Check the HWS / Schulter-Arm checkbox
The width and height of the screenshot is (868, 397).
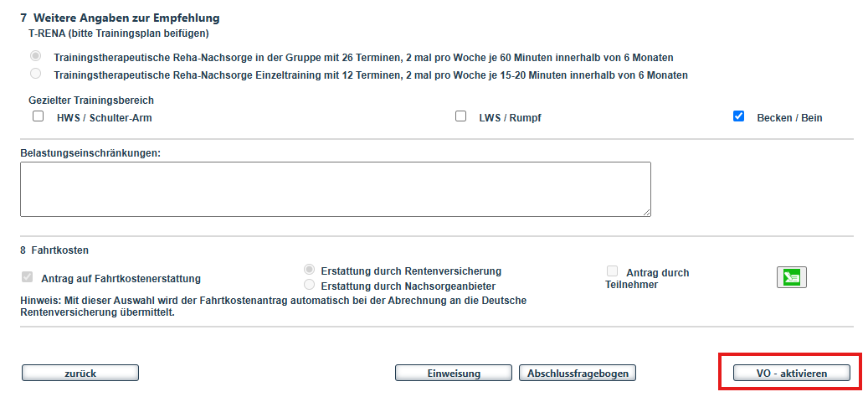coord(38,117)
